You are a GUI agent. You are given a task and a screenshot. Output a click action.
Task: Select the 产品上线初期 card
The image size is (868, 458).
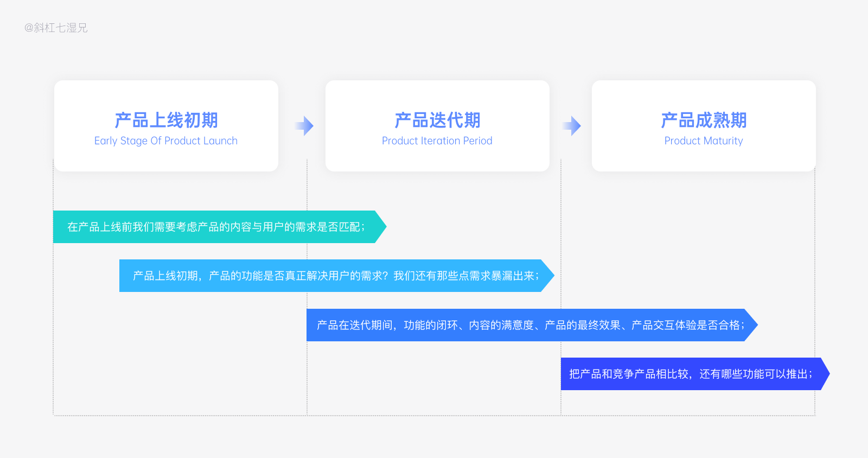point(166,126)
